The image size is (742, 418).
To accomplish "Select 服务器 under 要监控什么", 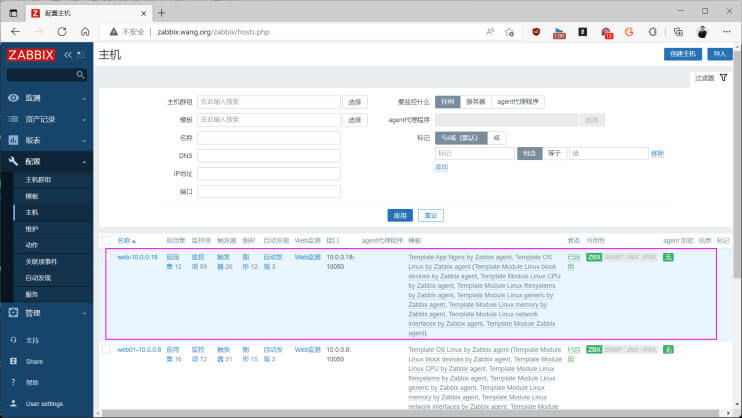I will [476, 101].
